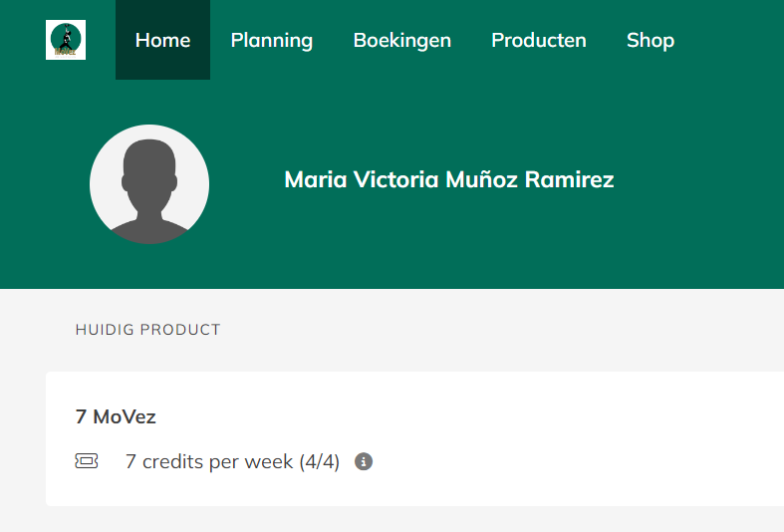Image resolution: width=784 pixels, height=532 pixels.
Task: Open the Home tab
Action: 162,40
